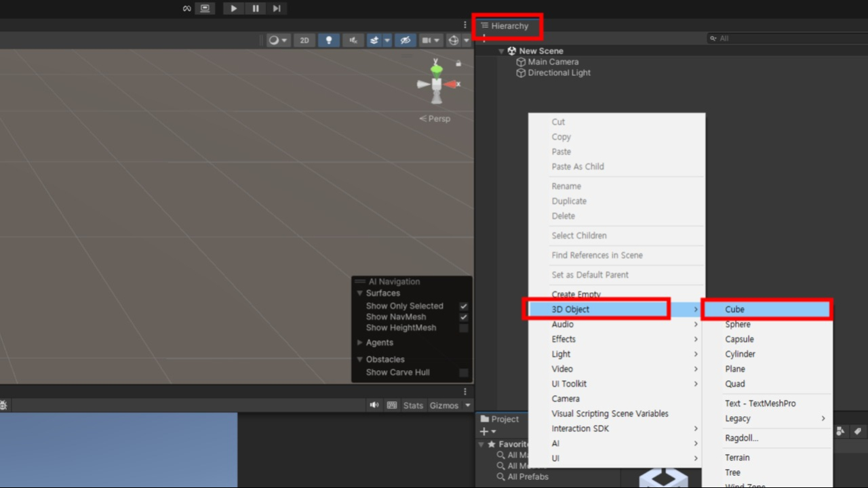Choose Sphere in the submenu
The height and width of the screenshot is (488, 868).
click(x=738, y=325)
